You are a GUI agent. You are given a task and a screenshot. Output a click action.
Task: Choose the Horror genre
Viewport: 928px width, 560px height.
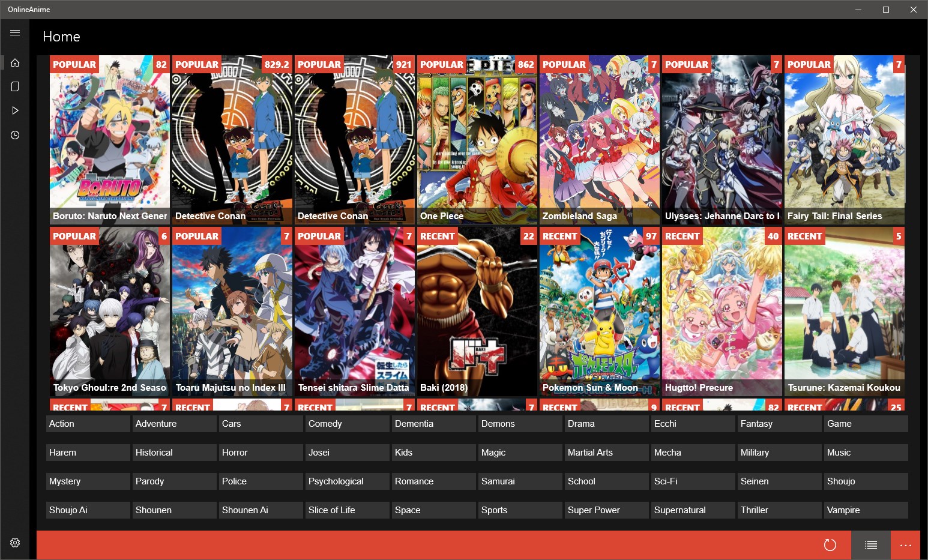[261, 453]
